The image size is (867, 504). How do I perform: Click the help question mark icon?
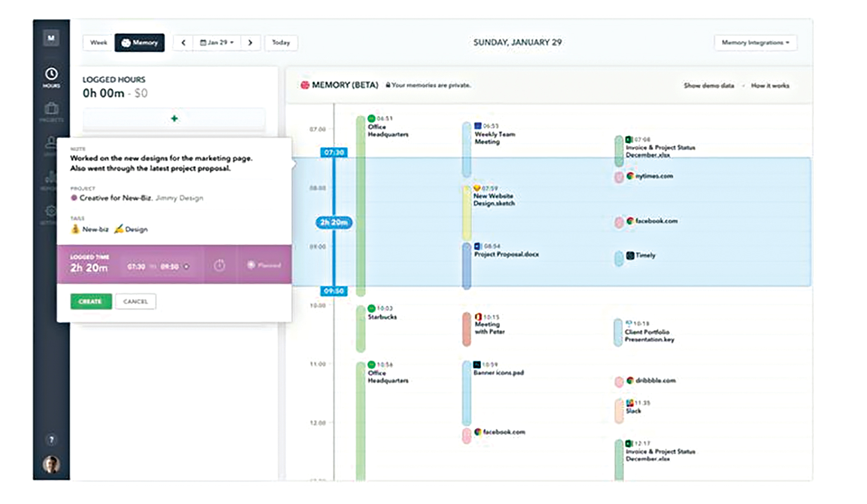coord(51,440)
